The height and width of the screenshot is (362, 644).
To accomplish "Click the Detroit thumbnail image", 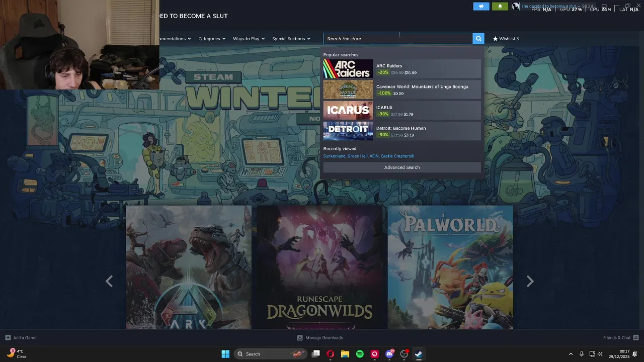I will [348, 131].
